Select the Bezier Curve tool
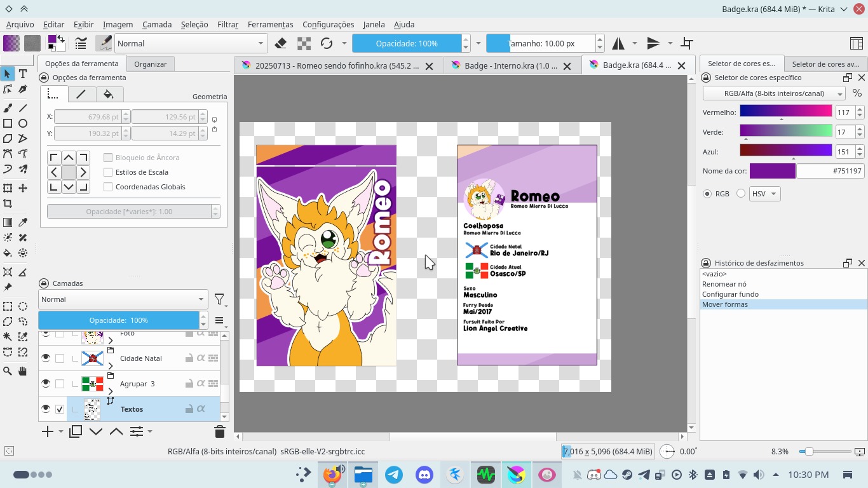868x488 pixels. pyautogui.click(x=8, y=154)
